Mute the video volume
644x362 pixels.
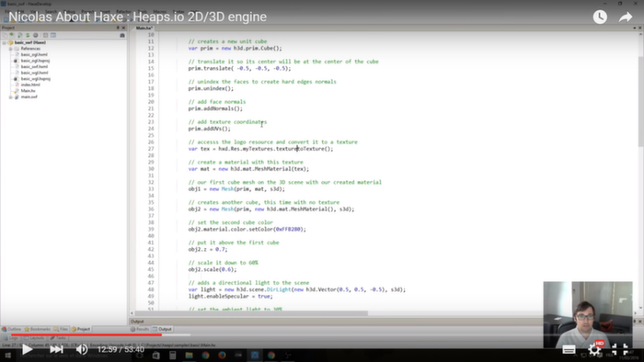[82, 350]
